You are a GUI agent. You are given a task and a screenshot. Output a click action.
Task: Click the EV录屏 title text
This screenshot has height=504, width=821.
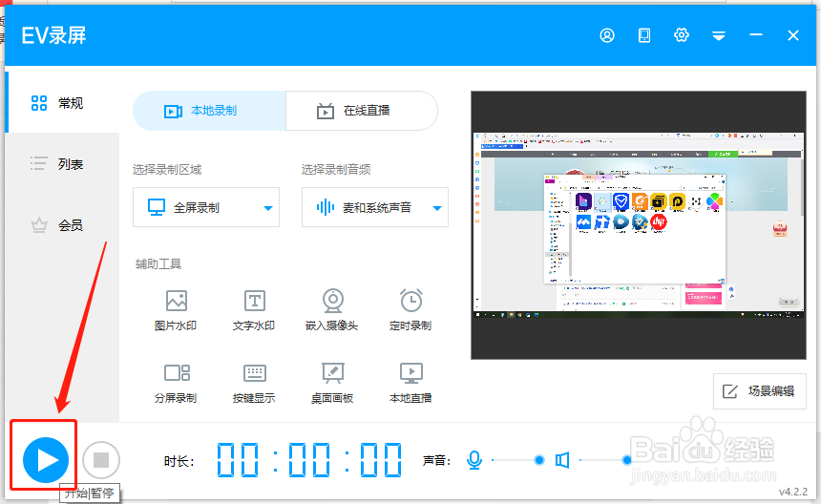point(53,35)
